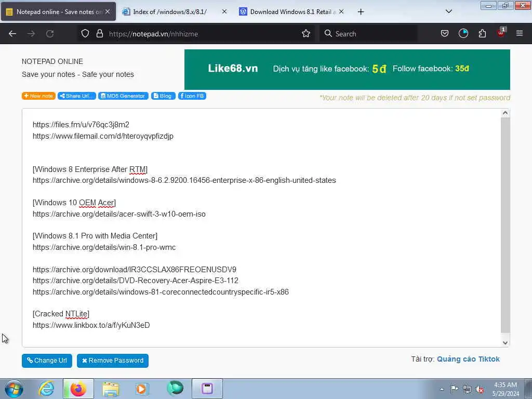The image size is (532, 399).
Task: Open the Firefox account circle icon
Action: [x=463, y=34]
